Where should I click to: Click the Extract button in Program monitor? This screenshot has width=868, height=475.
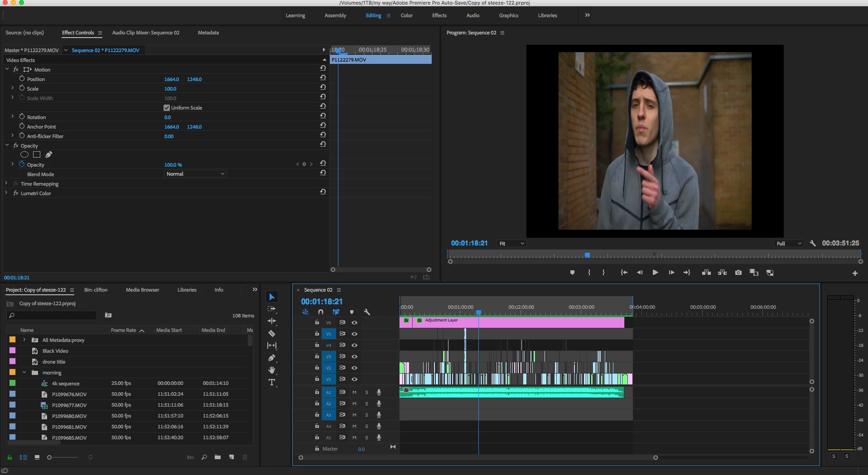[723, 273]
